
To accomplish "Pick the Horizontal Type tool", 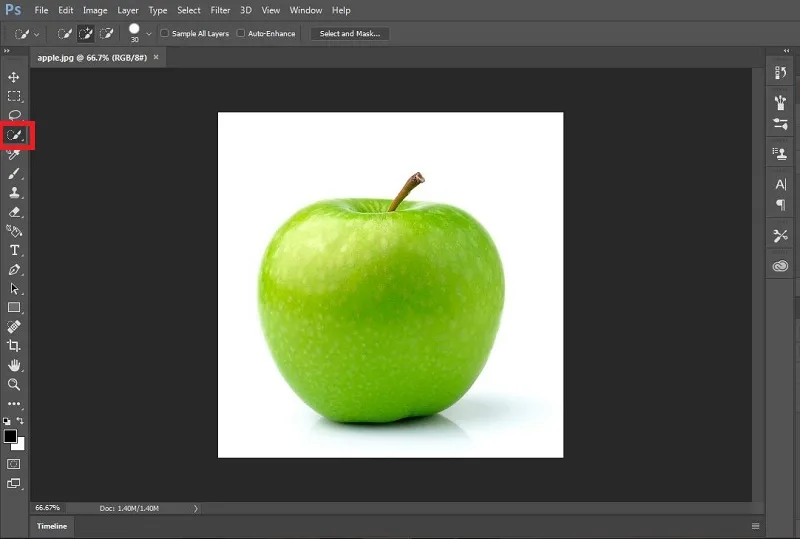I will [14, 250].
